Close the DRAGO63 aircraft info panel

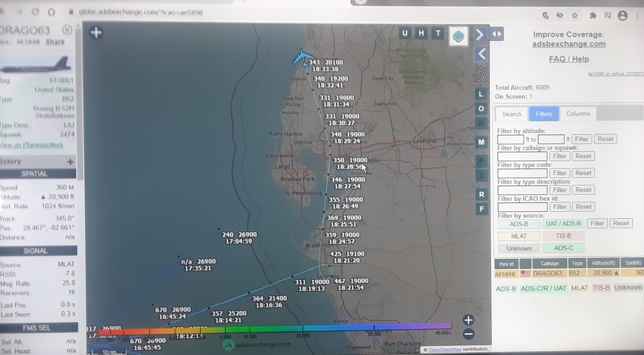(x=67, y=29)
